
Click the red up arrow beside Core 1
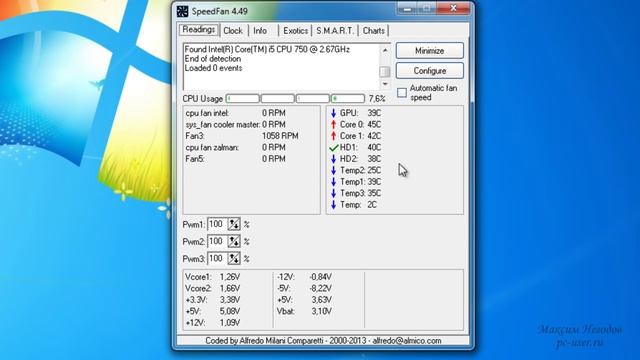(333, 136)
